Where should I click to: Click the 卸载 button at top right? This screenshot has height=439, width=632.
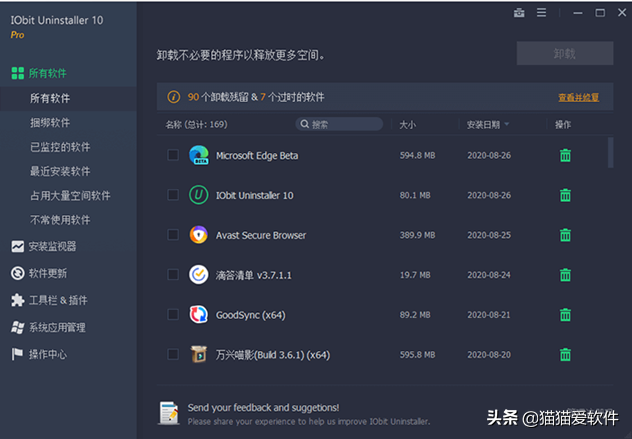[565, 53]
